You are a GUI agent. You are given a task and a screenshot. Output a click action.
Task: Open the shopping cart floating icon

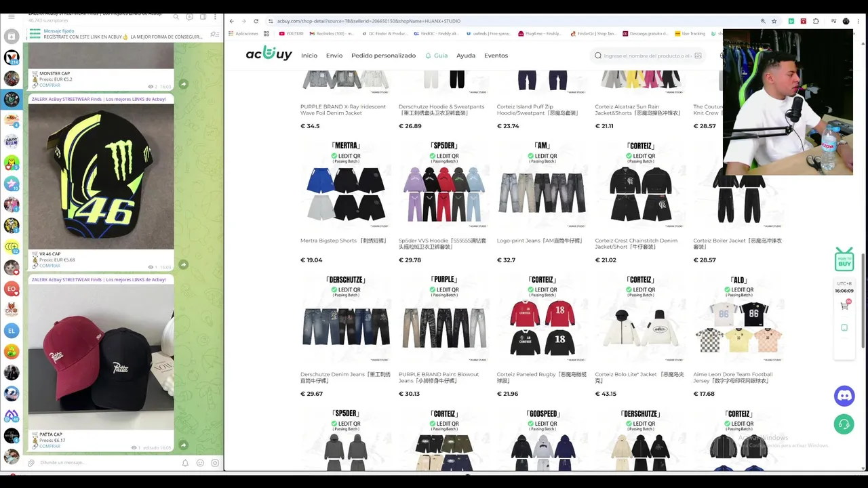pyautogui.click(x=844, y=306)
